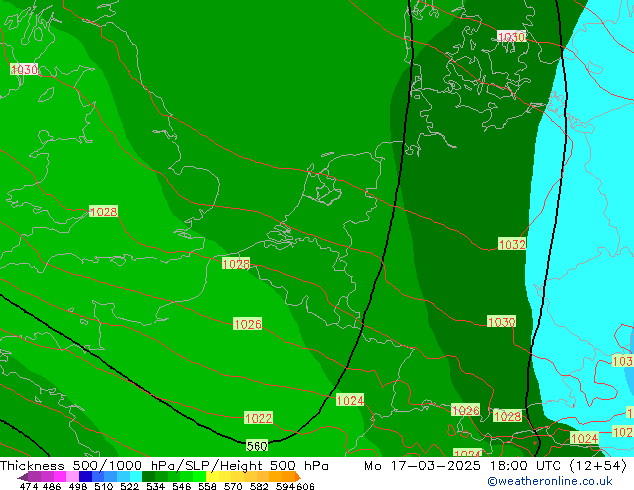Image resolution: width=634 pixels, height=490 pixels.
Task: Select the cyan legend swatch above 522
Action: (x=136, y=477)
